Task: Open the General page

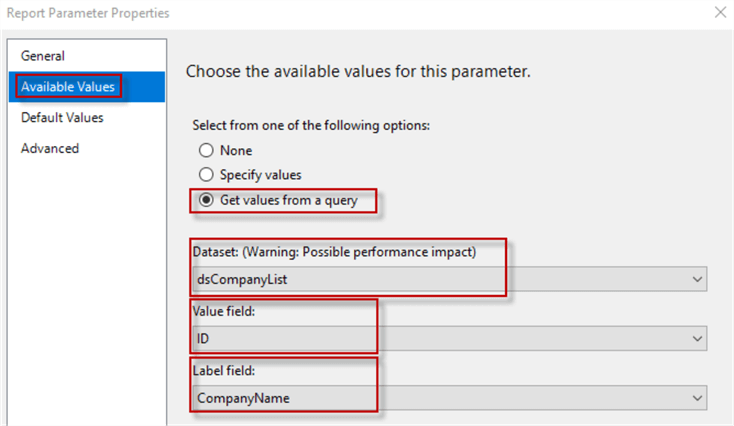Action: point(42,56)
